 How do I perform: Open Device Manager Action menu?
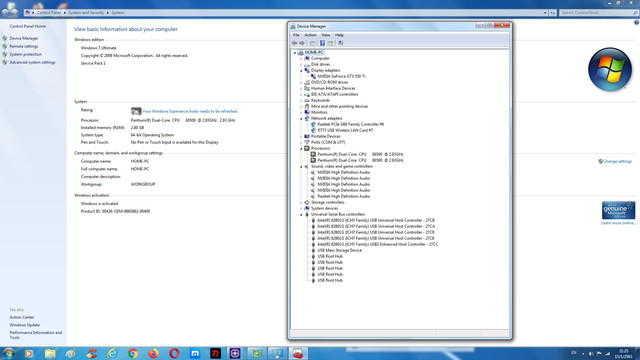(x=310, y=35)
